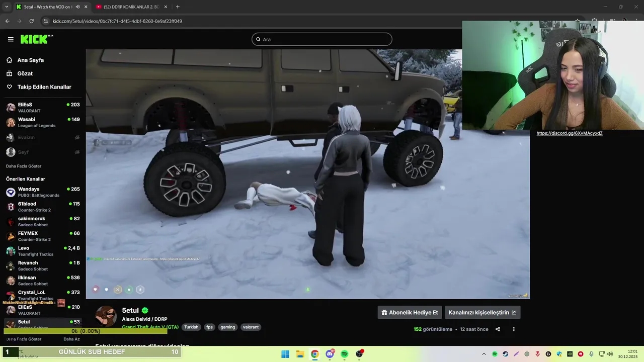Open Discord from taskbar
Viewport: 644px width, 362px height.
(330, 354)
